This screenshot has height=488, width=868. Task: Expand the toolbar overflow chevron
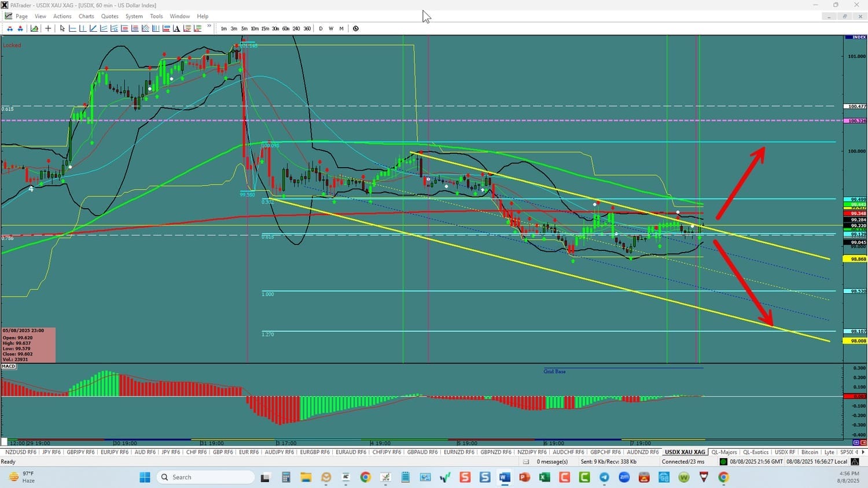pos(209,26)
